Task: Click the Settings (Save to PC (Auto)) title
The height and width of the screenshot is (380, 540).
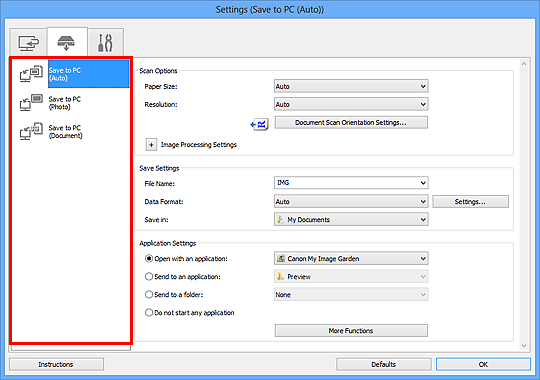Action: point(270,9)
